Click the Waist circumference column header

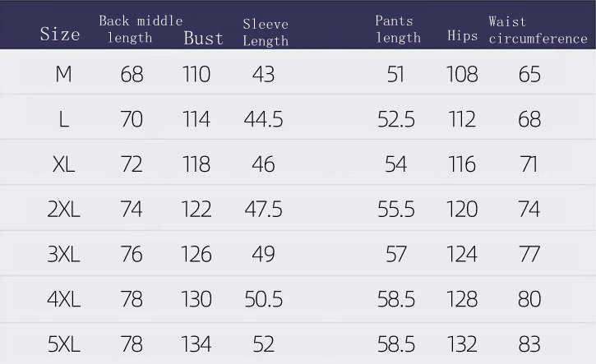click(x=538, y=30)
